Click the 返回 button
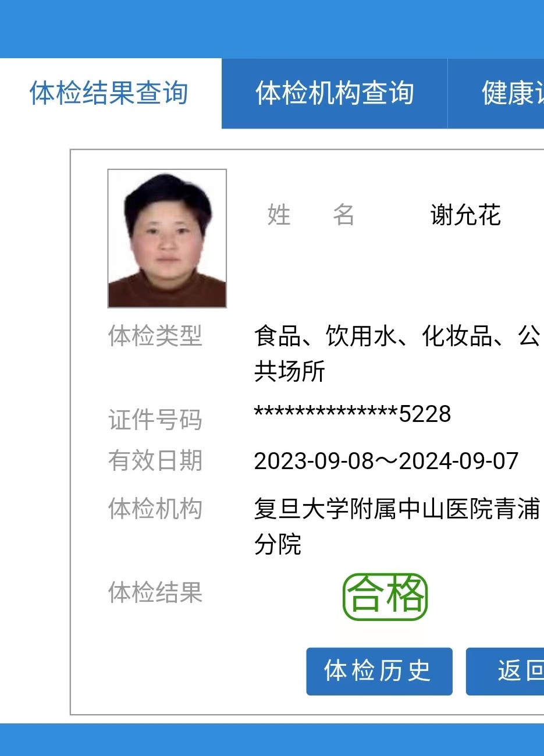 (505, 671)
